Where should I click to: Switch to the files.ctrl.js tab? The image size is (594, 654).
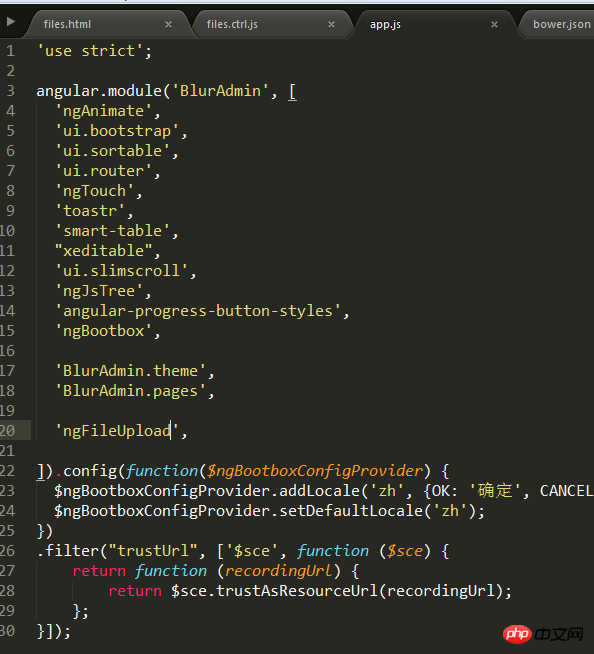pos(232,24)
